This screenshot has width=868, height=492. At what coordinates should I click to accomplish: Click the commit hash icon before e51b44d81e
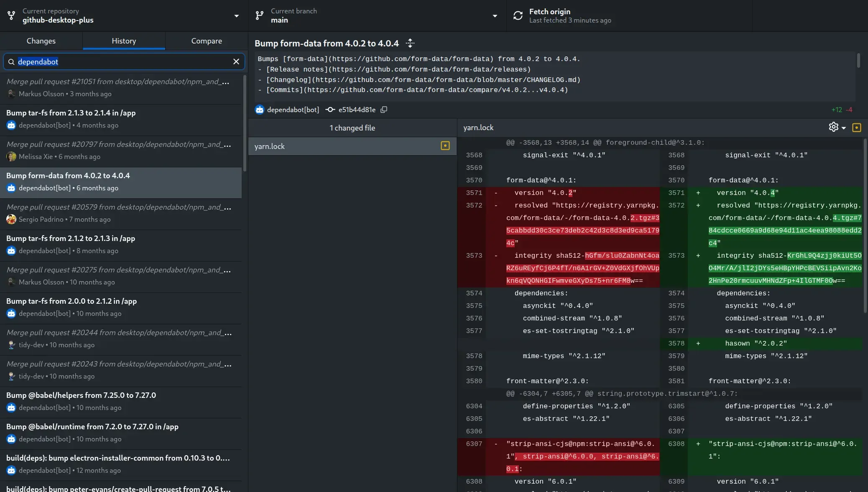[330, 110]
